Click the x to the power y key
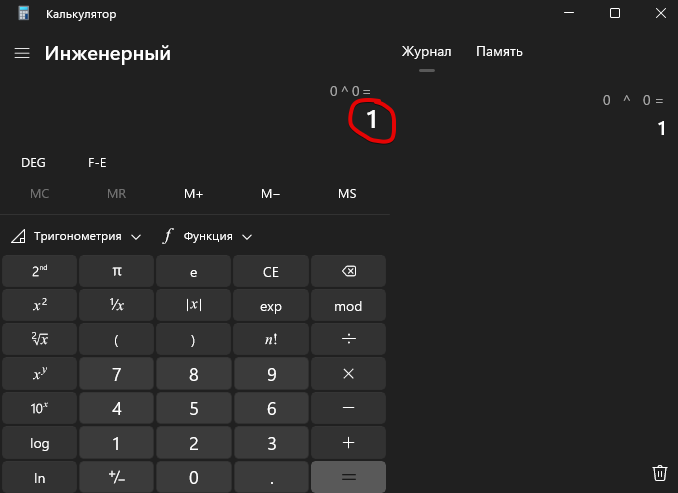This screenshot has height=493, width=678. coord(40,375)
